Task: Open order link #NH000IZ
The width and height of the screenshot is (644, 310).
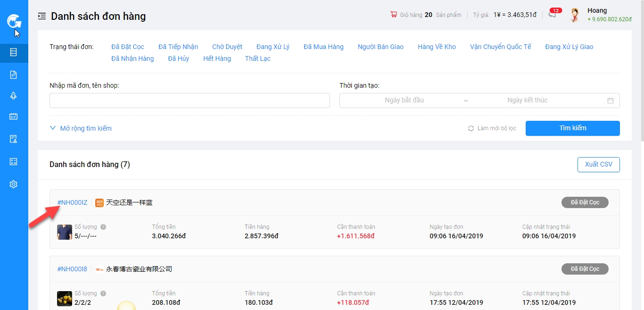Action: 72,202
